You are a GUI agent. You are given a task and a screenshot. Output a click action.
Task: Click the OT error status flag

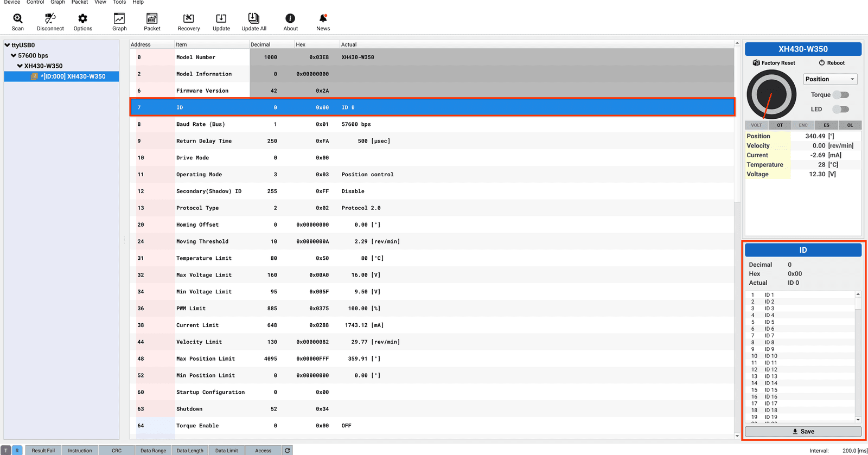pos(780,125)
